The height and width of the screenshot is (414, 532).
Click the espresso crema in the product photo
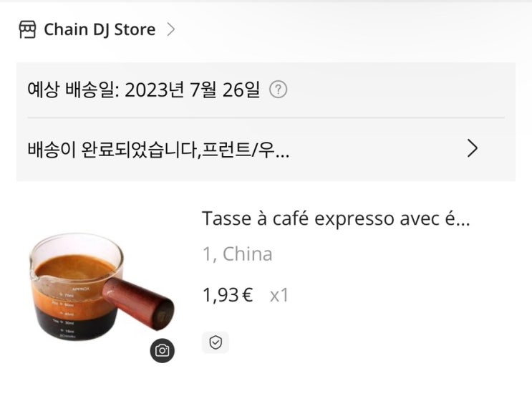pos(76,266)
